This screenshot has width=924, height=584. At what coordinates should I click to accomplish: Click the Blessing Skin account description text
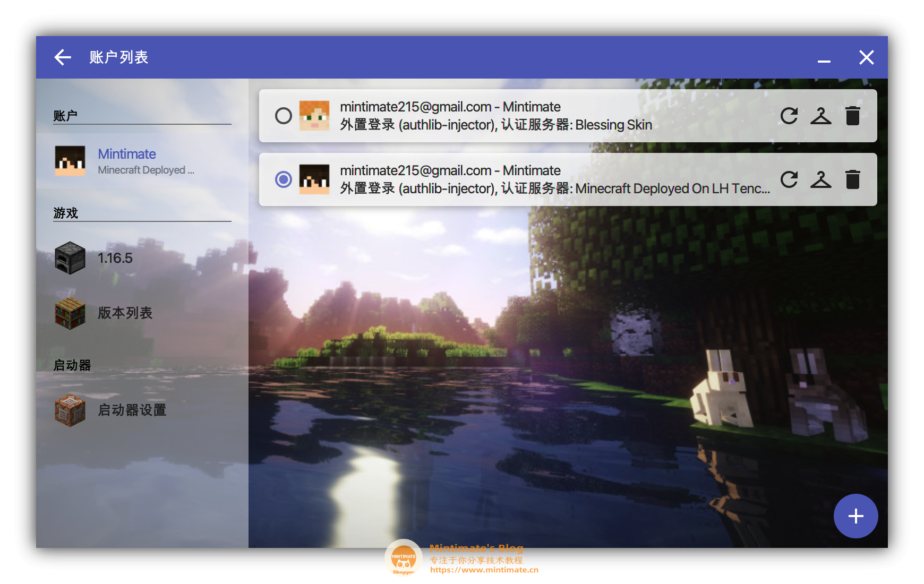(496, 125)
